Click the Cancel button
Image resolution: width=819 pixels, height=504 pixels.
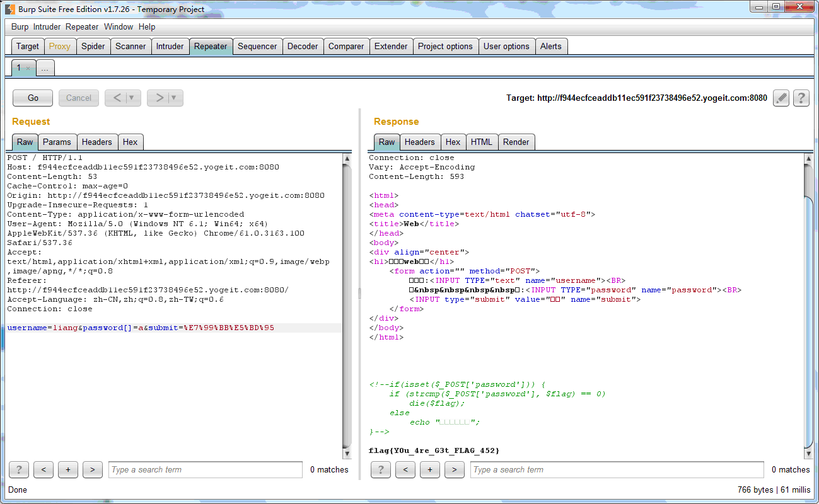coord(79,98)
